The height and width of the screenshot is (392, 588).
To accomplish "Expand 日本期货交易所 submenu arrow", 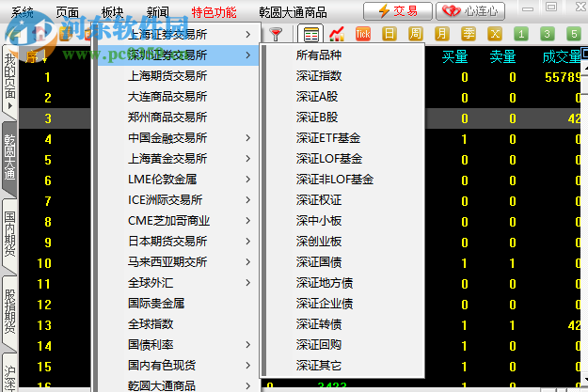I will coord(247,241).
